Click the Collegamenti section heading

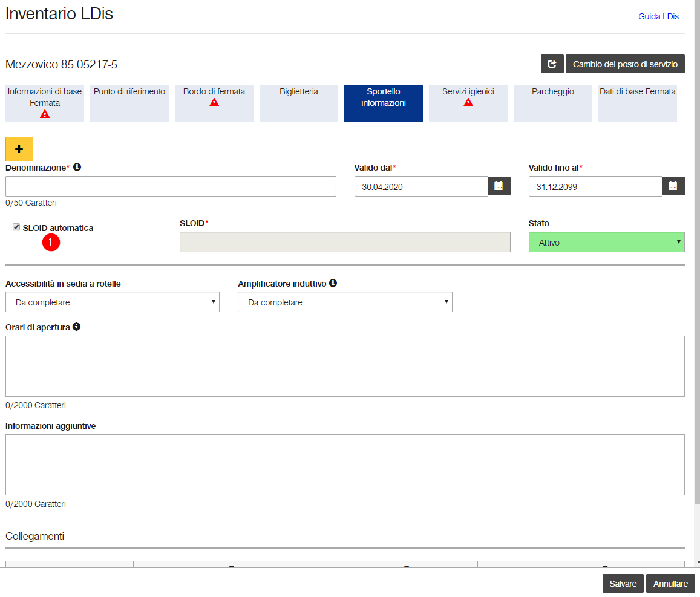[x=35, y=536]
